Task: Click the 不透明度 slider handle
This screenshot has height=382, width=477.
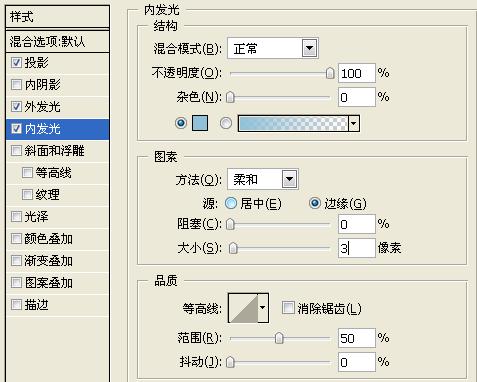Action: click(330, 73)
